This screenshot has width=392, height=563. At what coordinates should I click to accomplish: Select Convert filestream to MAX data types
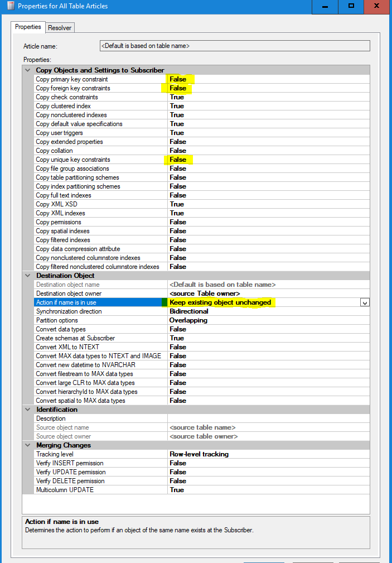(202, 374)
